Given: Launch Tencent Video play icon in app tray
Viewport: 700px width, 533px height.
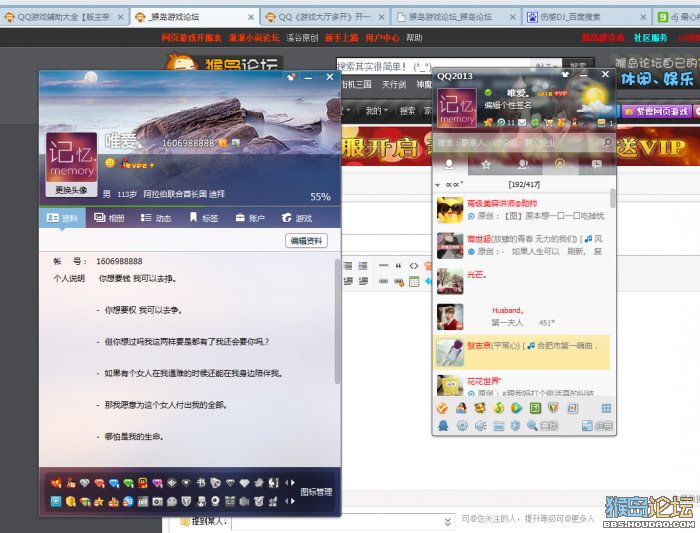Looking at the screenshot, I should [516, 408].
